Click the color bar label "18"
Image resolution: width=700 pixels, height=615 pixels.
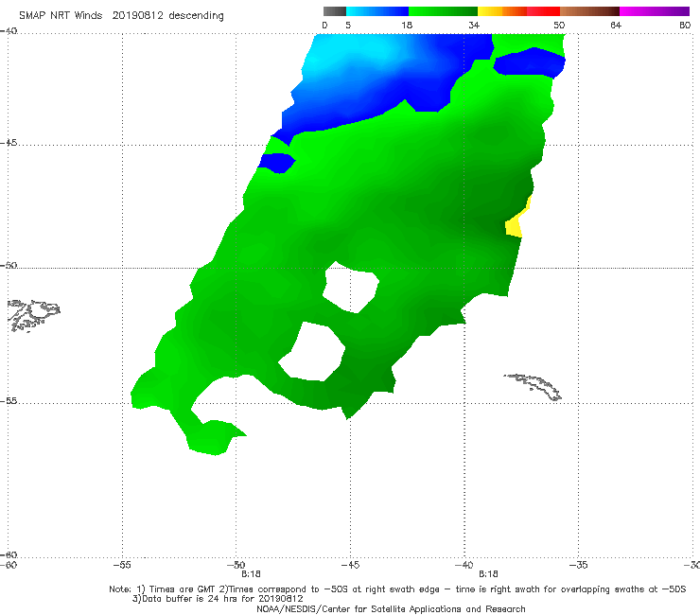pyautogui.click(x=407, y=25)
